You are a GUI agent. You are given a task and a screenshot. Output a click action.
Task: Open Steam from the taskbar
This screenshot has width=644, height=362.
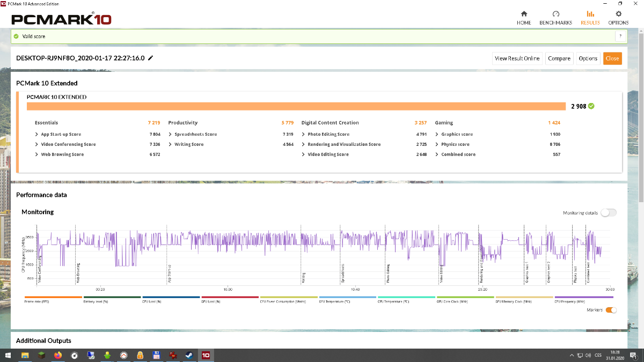(x=189, y=355)
